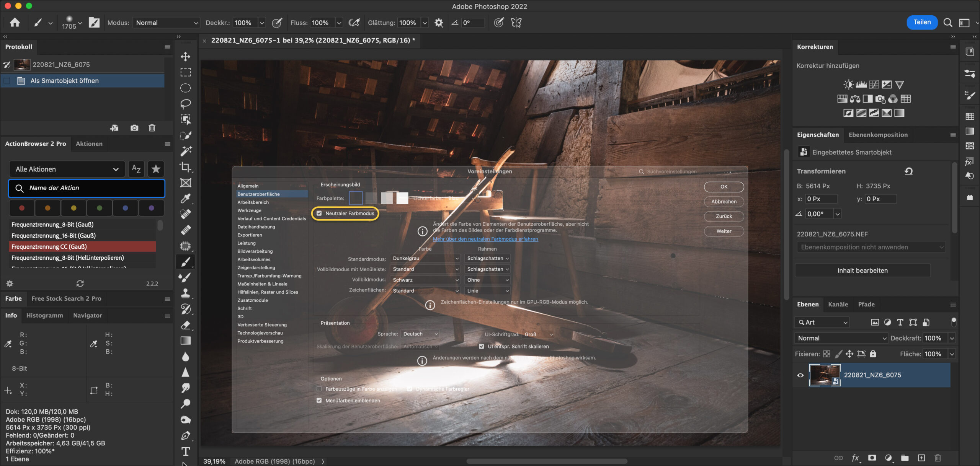
Task: Switch to the Kanäle tab
Action: (x=838, y=304)
